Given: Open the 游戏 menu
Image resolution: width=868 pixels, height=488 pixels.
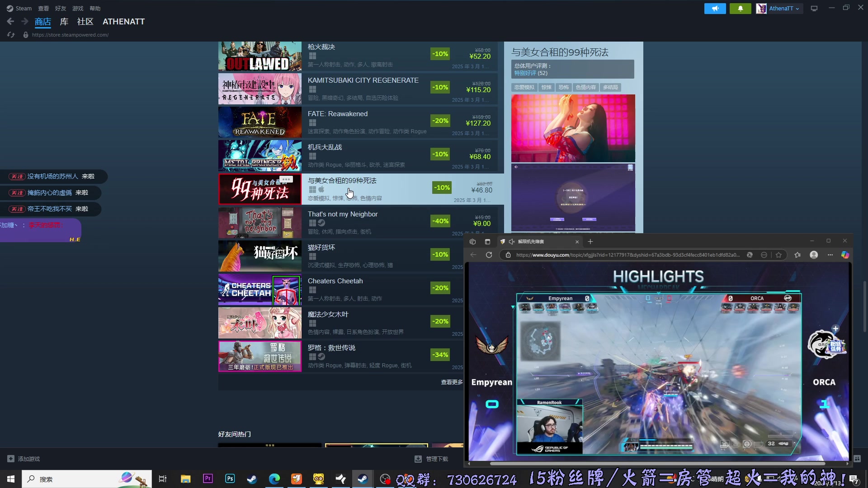Looking at the screenshot, I should (78, 8).
